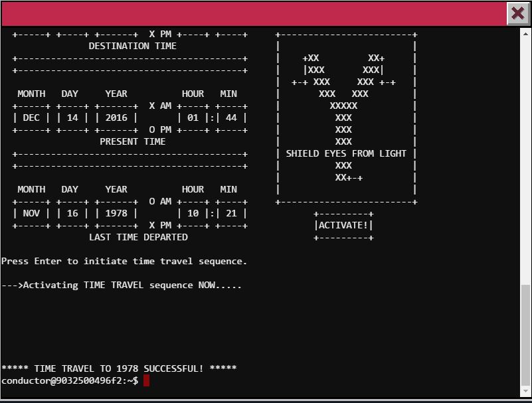Click the SHIELD EYES FROM LIGHT text

346,154
